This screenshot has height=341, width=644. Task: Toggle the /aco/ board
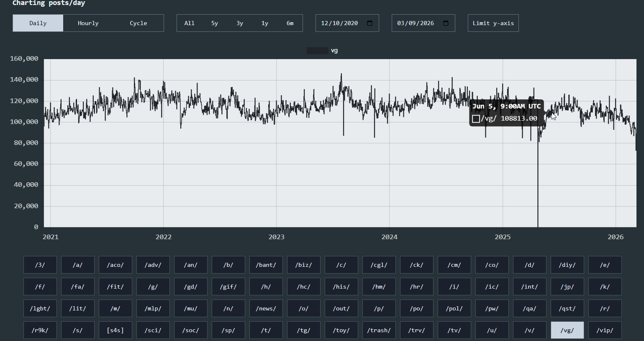coord(115,265)
